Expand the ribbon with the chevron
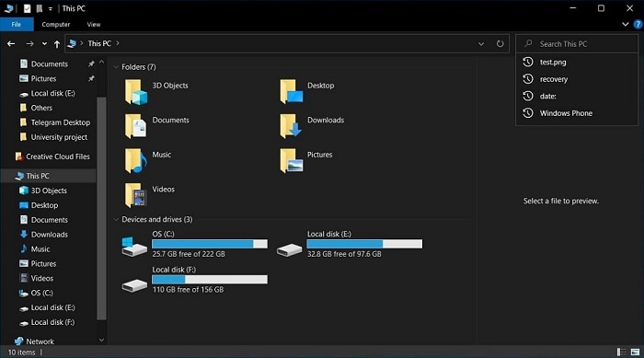 [625, 24]
